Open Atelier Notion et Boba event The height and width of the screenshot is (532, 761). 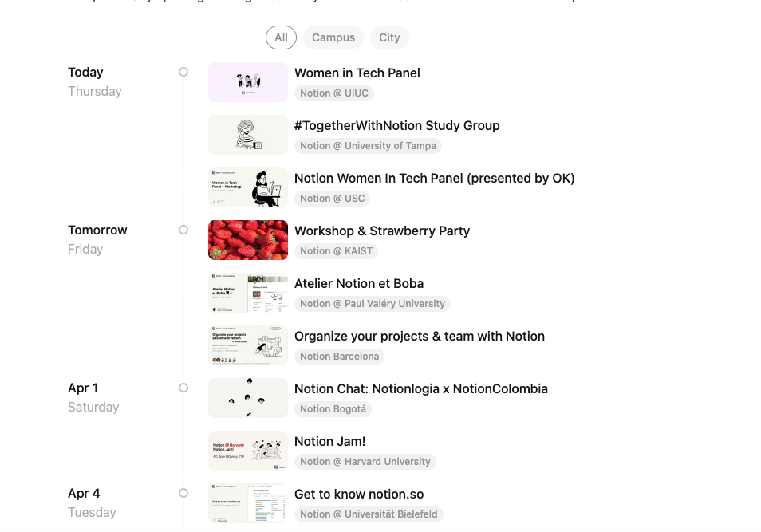pos(359,283)
